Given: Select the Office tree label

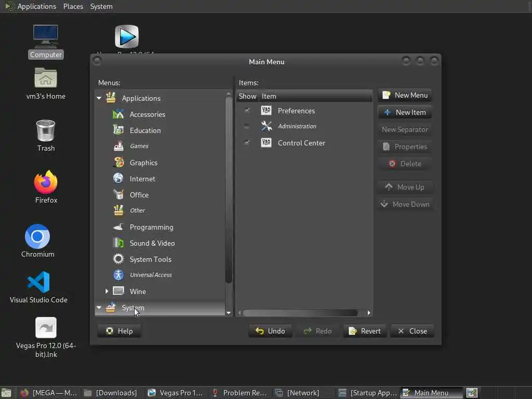Looking at the screenshot, I should point(139,195).
